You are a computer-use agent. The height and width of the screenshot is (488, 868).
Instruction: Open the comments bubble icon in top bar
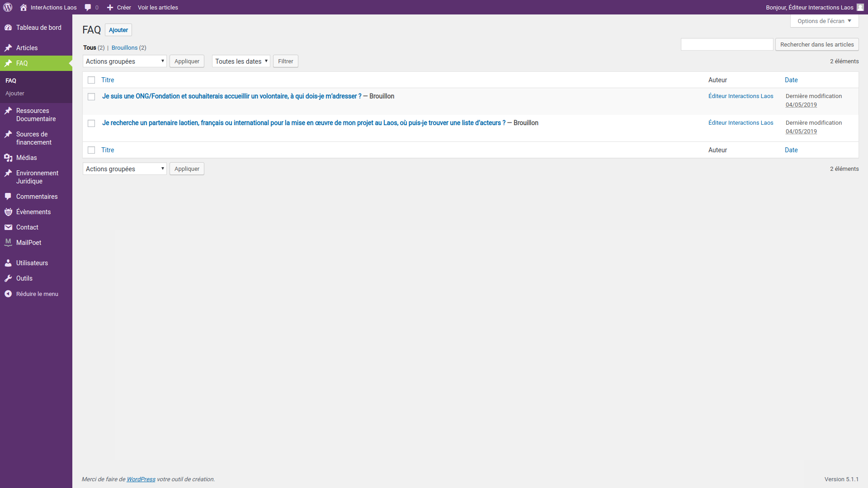point(88,7)
